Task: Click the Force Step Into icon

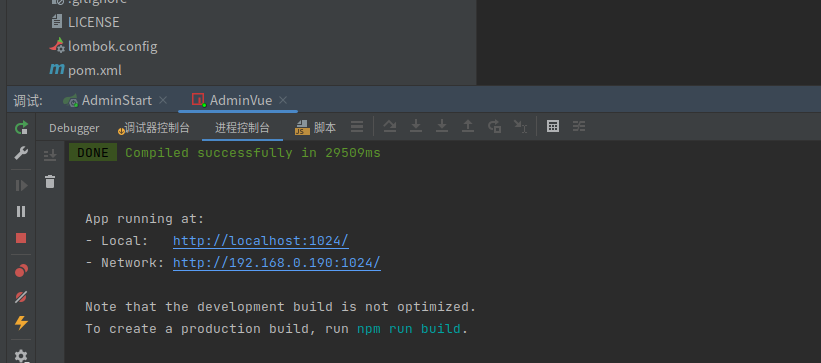Action: (x=442, y=126)
